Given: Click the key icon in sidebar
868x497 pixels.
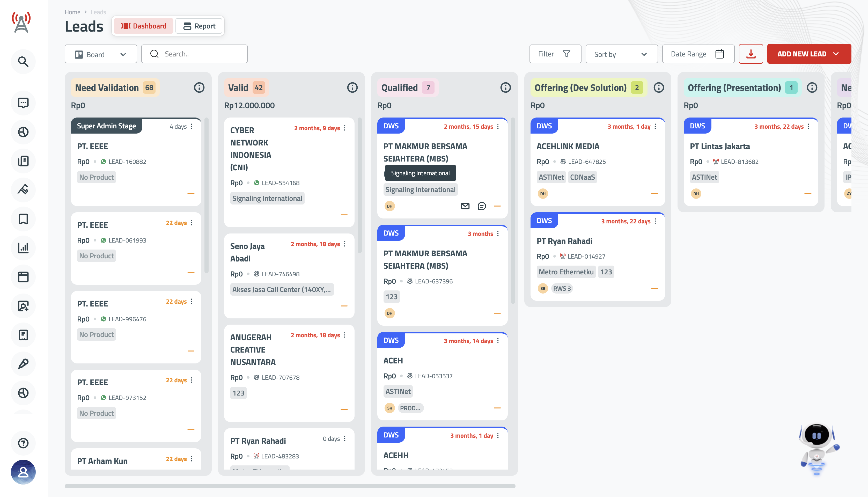Looking at the screenshot, I should (23, 364).
